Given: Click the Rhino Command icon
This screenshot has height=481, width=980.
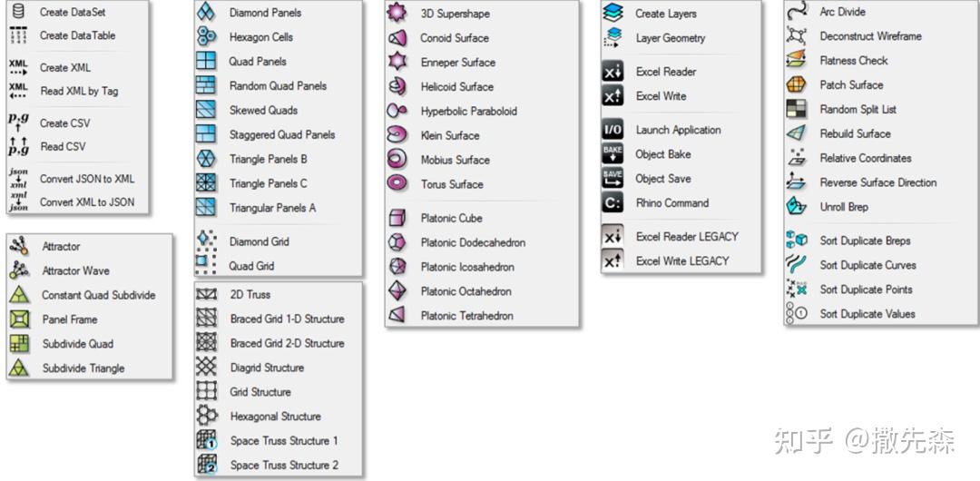Looking at the screenshot, I should (x=612, y=202).
